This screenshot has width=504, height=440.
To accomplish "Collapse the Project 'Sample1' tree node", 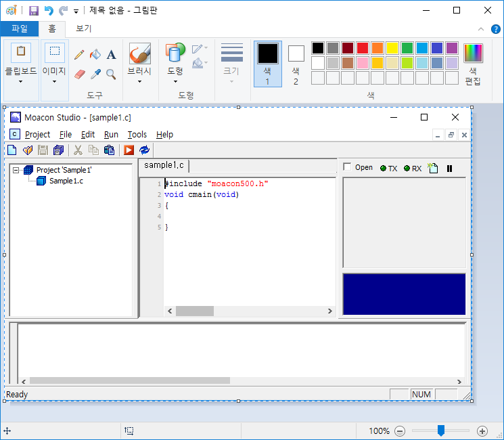I will pos(16,170).
